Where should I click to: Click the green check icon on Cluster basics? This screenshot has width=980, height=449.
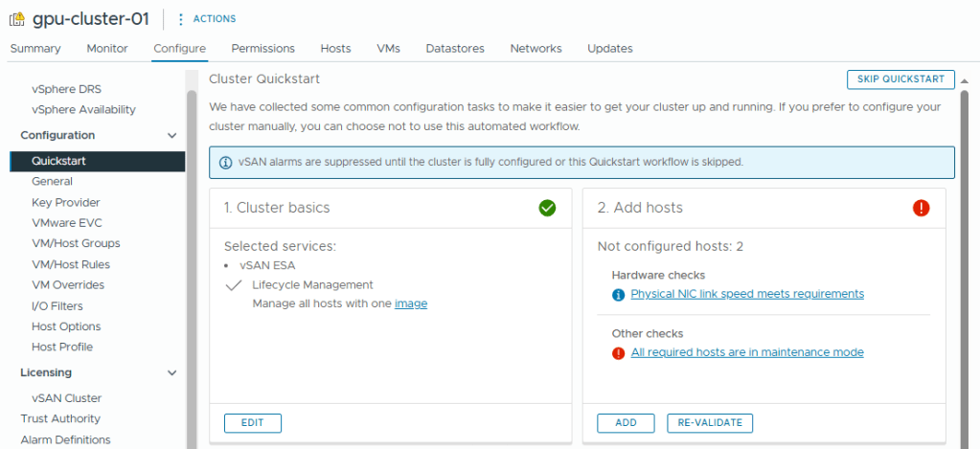(547, 208)
